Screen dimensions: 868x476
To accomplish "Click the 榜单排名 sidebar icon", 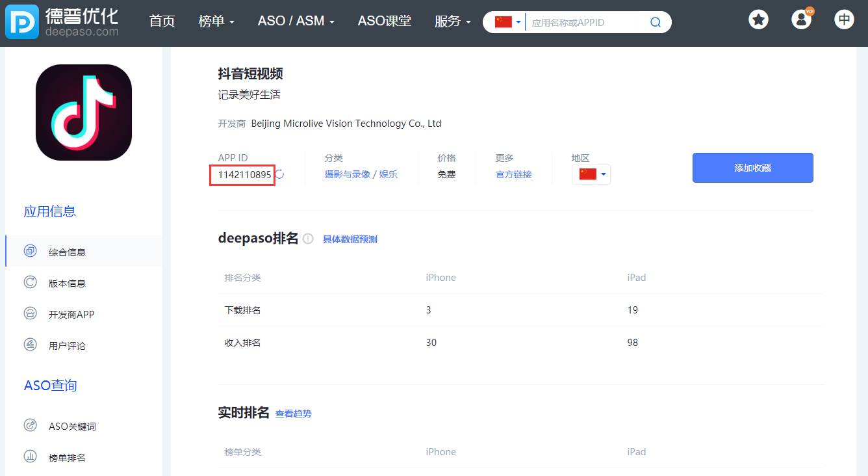I will click(31, 456).
